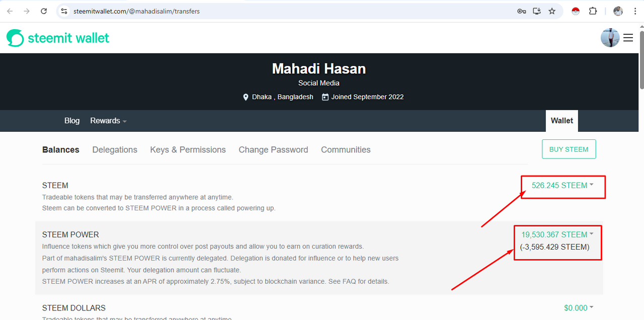Click the Dhaka , Bangladesh location text

pyautogui.click(x=283, y=97)
